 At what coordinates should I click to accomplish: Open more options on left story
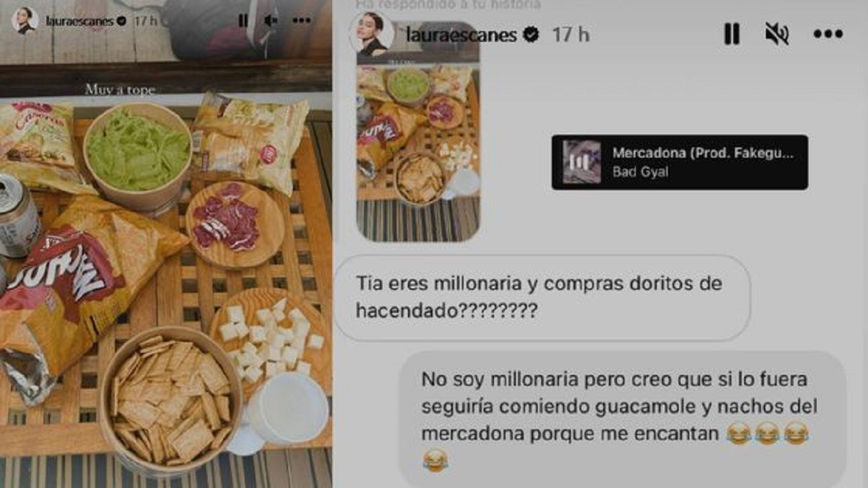pyautogui.click(x=302, y=21)
